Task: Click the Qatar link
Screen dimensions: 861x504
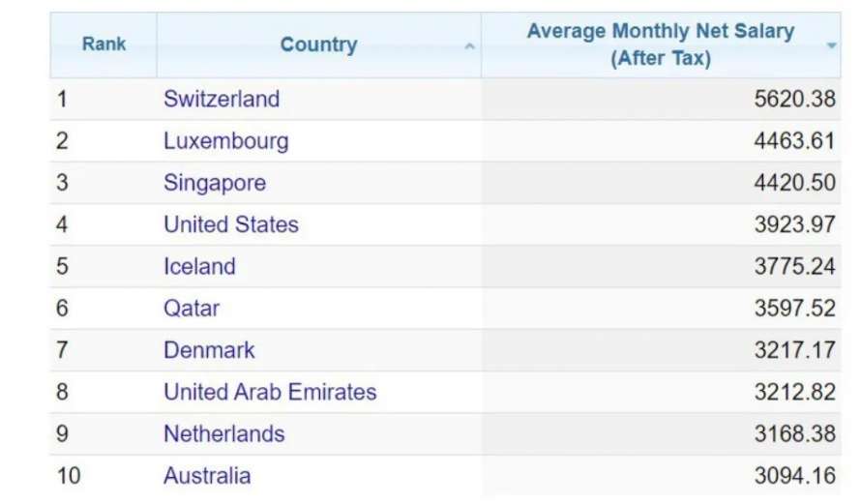Action: coord(191,309)
